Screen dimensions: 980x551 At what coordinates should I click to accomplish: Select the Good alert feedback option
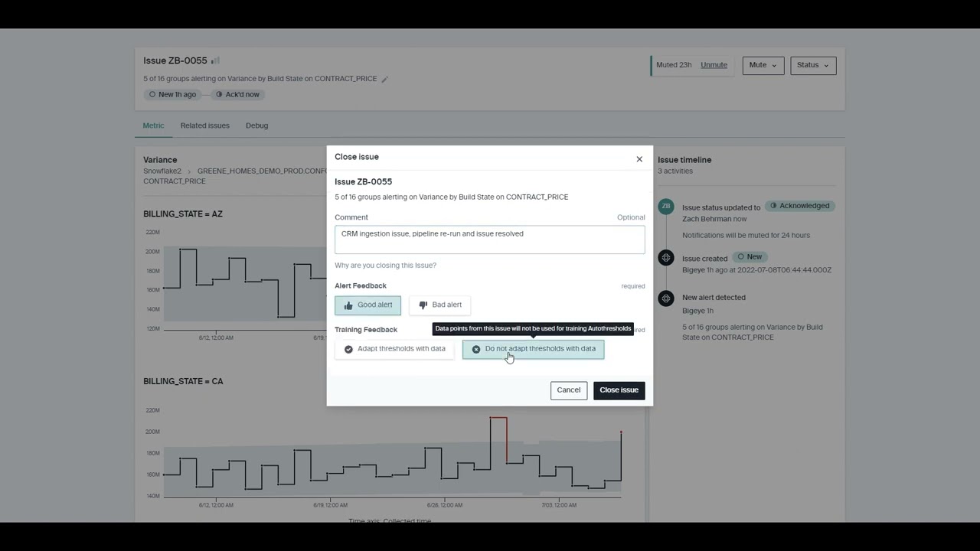[x=367, y=305]
